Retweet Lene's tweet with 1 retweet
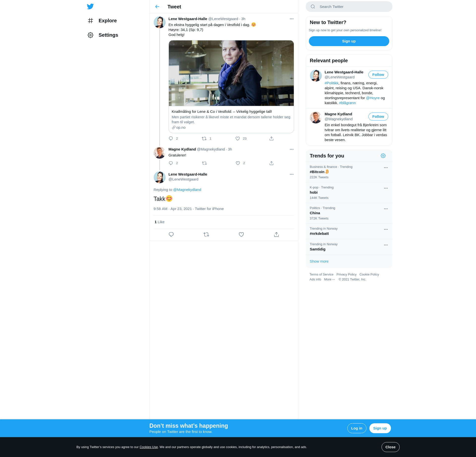476x457 pixels. tap(204, 139)
